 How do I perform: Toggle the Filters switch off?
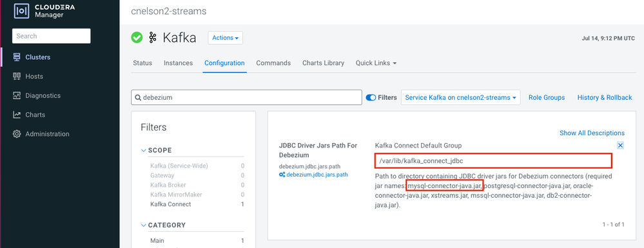tap(371, 98)
